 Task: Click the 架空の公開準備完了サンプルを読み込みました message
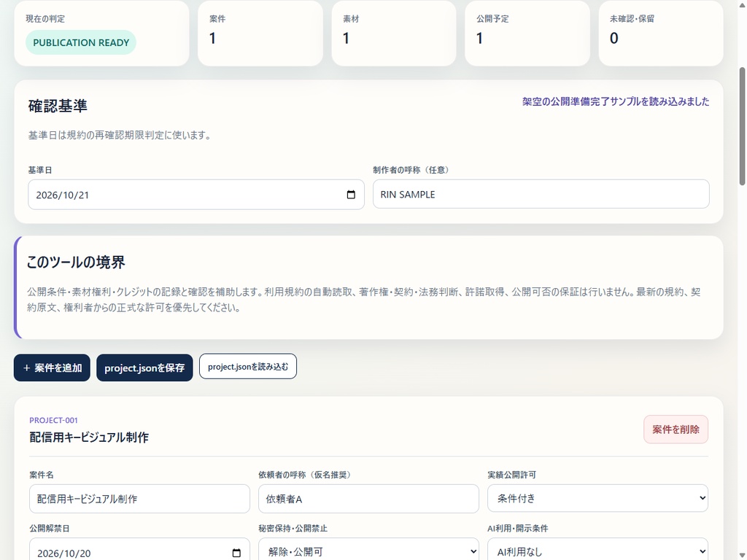point(616,101)
